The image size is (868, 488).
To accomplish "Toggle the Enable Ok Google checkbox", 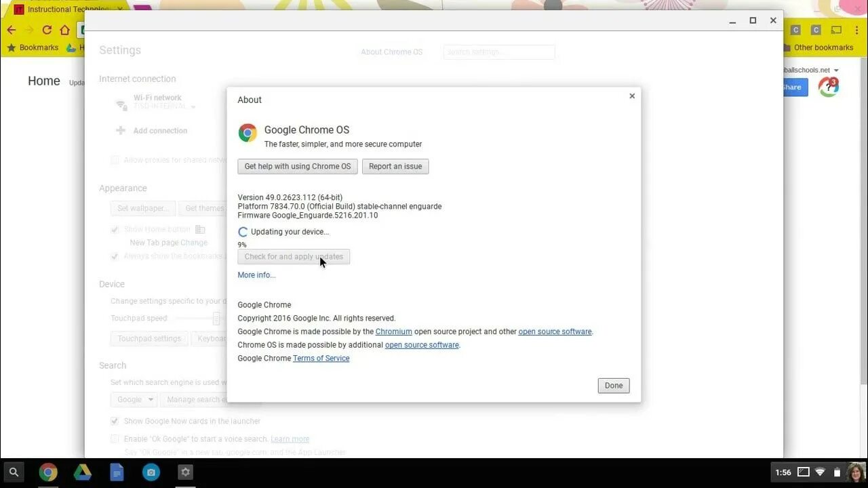I will (115, 439).
